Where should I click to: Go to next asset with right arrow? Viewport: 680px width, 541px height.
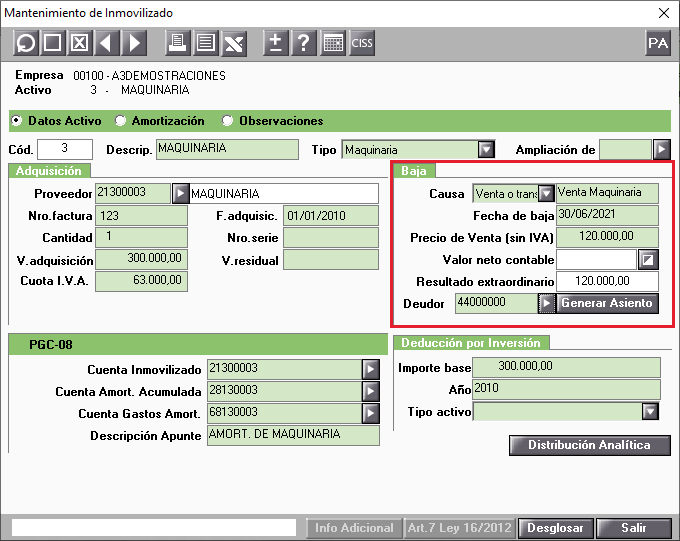pos(134,43)
